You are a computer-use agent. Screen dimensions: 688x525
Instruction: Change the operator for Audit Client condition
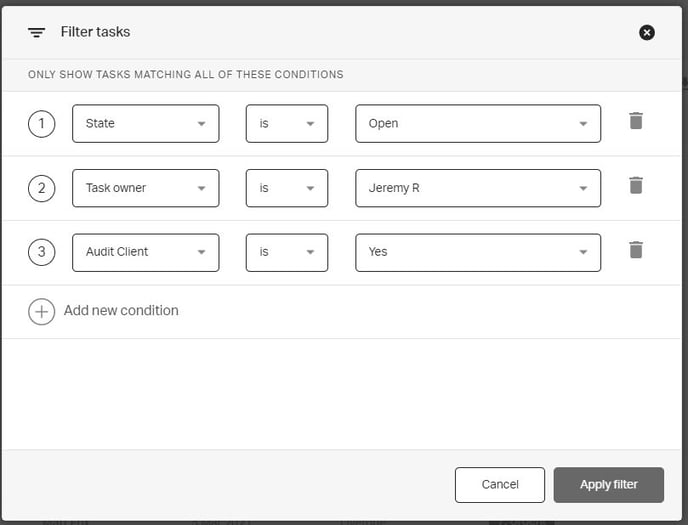point(287,252)
